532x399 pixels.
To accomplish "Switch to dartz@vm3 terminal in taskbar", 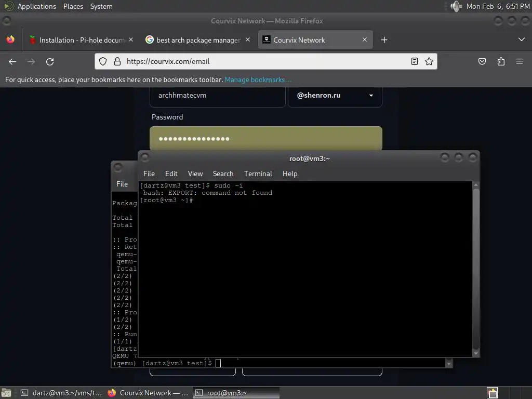I will click(x=61, y=393).
